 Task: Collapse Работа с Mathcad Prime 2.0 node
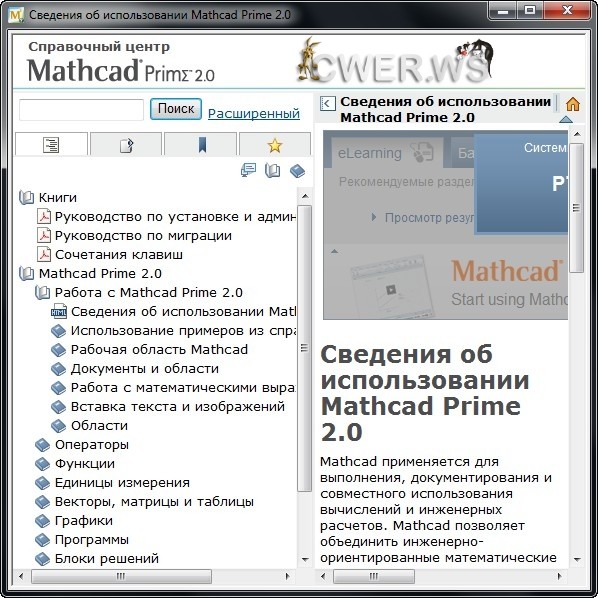pyautogui.click(x=42, y=293)
